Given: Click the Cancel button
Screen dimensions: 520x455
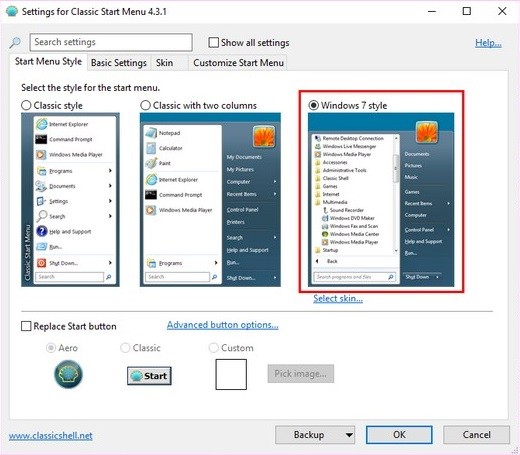Looking at the screenshot, I should (x=476, y=435).
